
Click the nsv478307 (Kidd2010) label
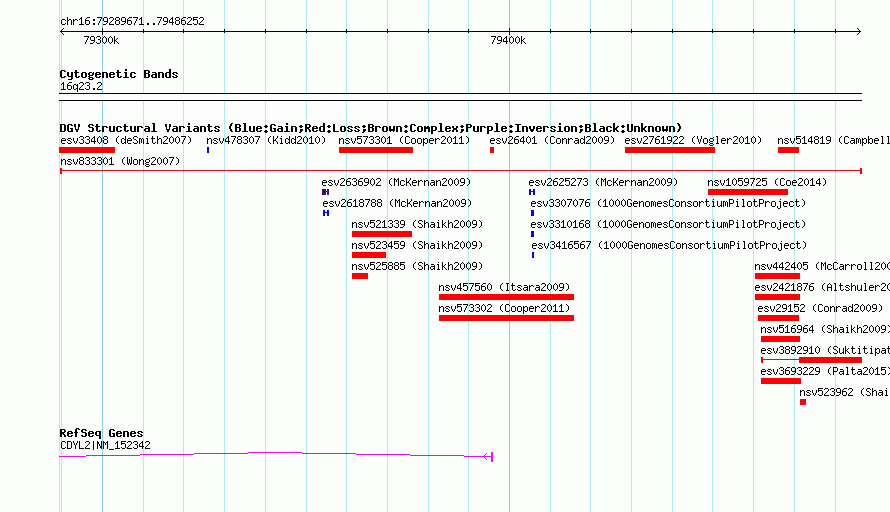coord(266,140)
